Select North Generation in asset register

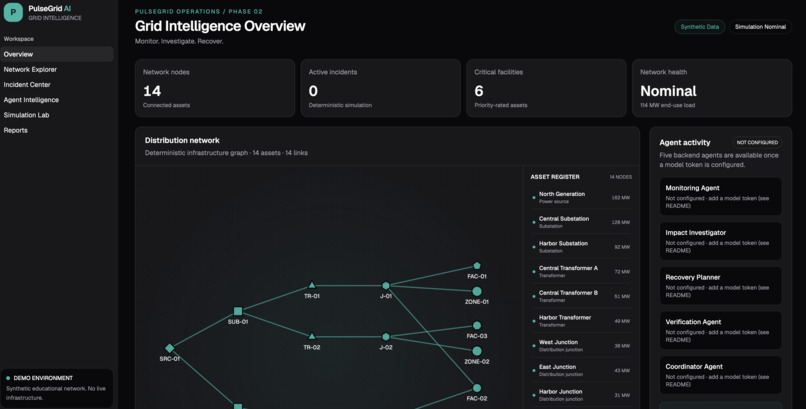(x=581, y=197)
